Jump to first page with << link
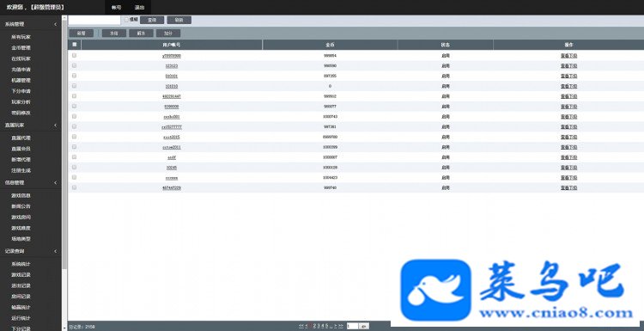 (x=301, y=326)
